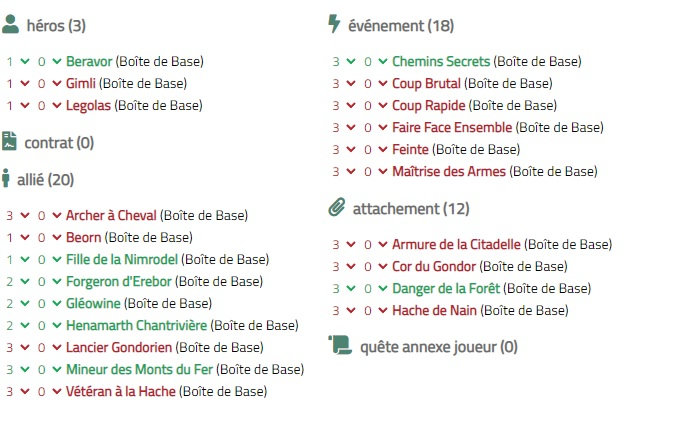Open the Beorn ally card link
The width and height of the screenshot is (673, 438).
pyautogui.click(x=83, y=237)
